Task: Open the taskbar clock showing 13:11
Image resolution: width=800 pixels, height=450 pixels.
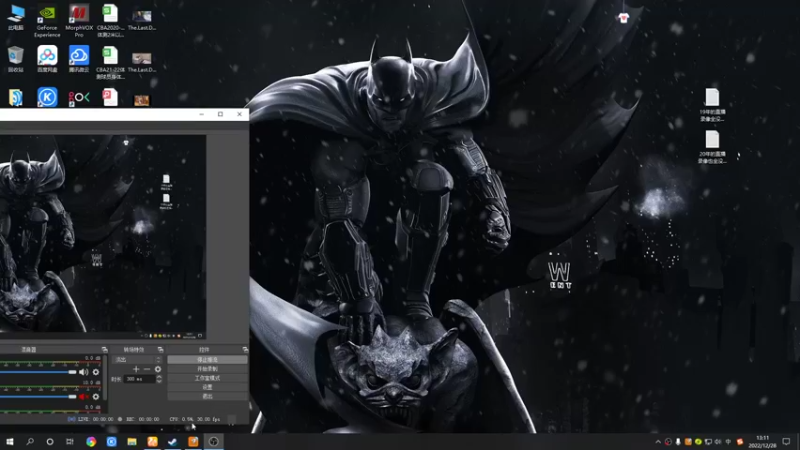Action: 762,441
